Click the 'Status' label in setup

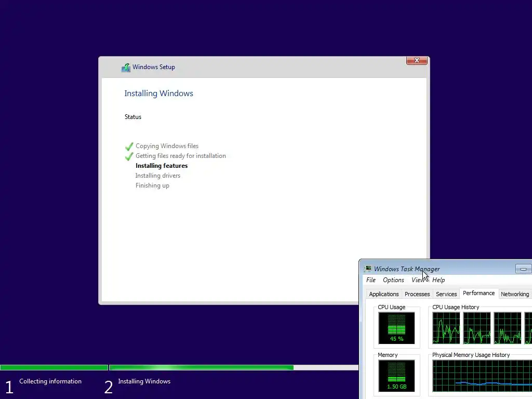tap(132, 117)
